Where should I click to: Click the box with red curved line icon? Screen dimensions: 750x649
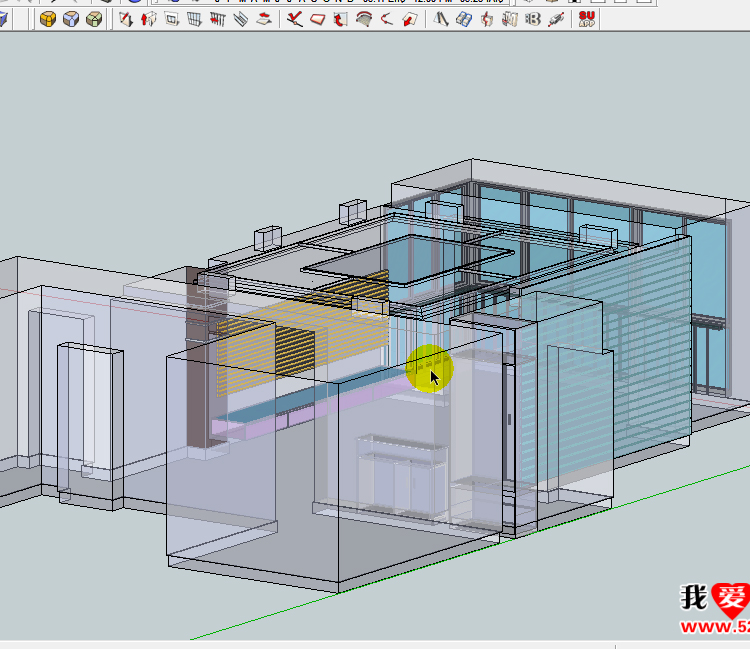click(x=487, y=20)
